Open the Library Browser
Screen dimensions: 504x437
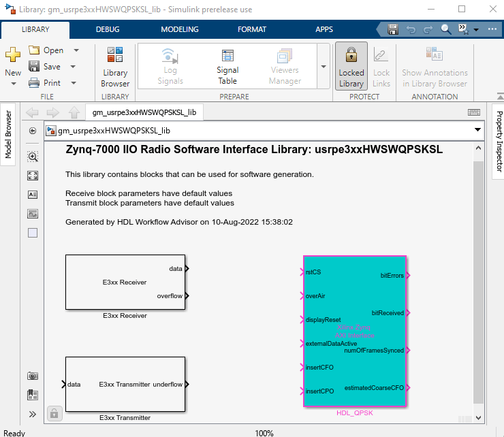tap(115, 67)
